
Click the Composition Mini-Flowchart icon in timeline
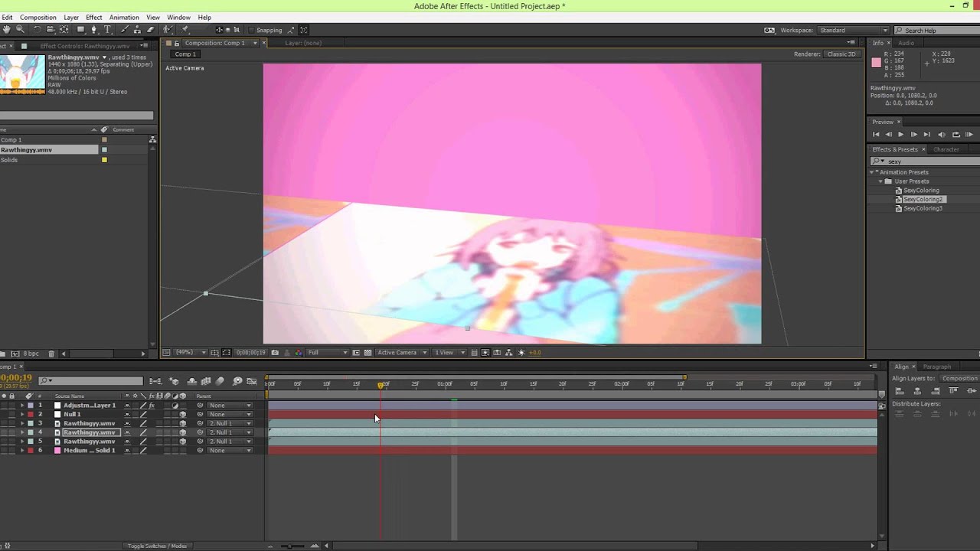pyautogui.click(x=155, y=381)
